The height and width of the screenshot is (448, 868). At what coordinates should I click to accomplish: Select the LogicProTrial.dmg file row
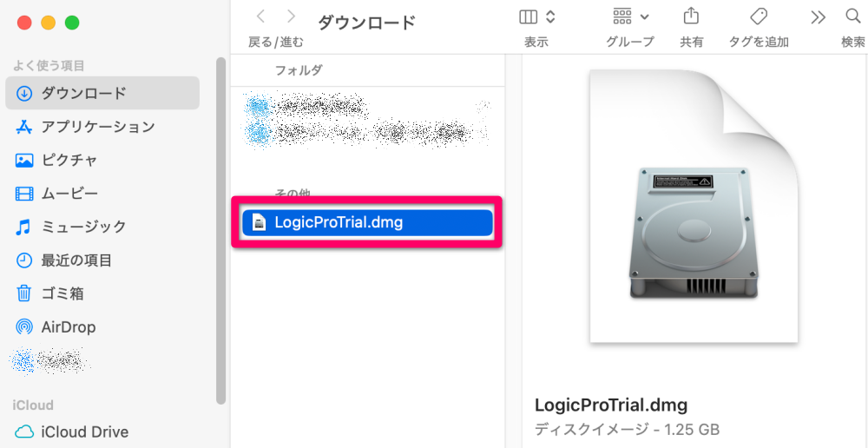pos(367,222)
